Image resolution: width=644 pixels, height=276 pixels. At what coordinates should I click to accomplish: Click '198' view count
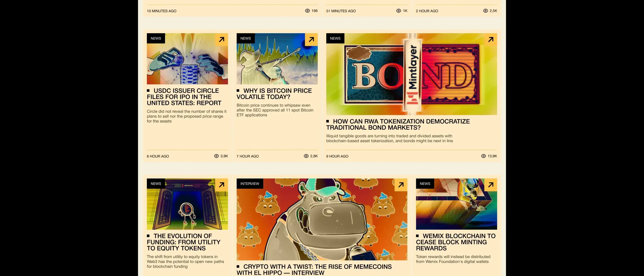coord(315,11)
